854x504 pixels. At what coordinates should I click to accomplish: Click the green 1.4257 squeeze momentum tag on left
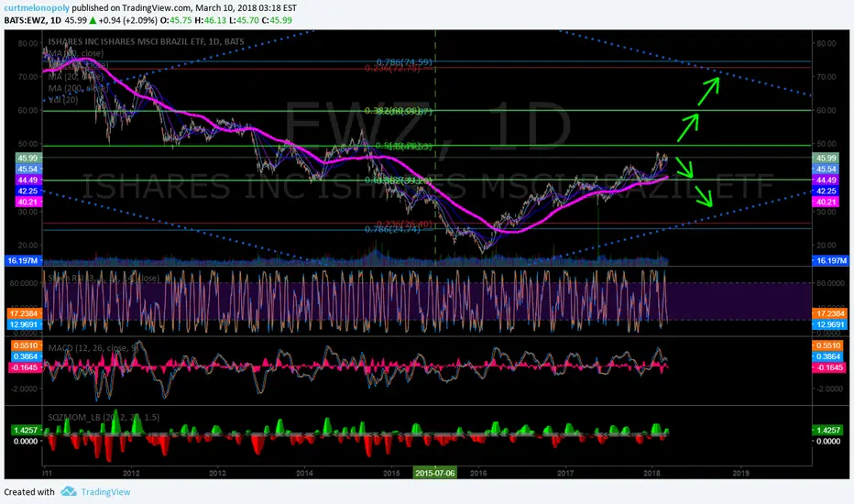click(26, 430)
